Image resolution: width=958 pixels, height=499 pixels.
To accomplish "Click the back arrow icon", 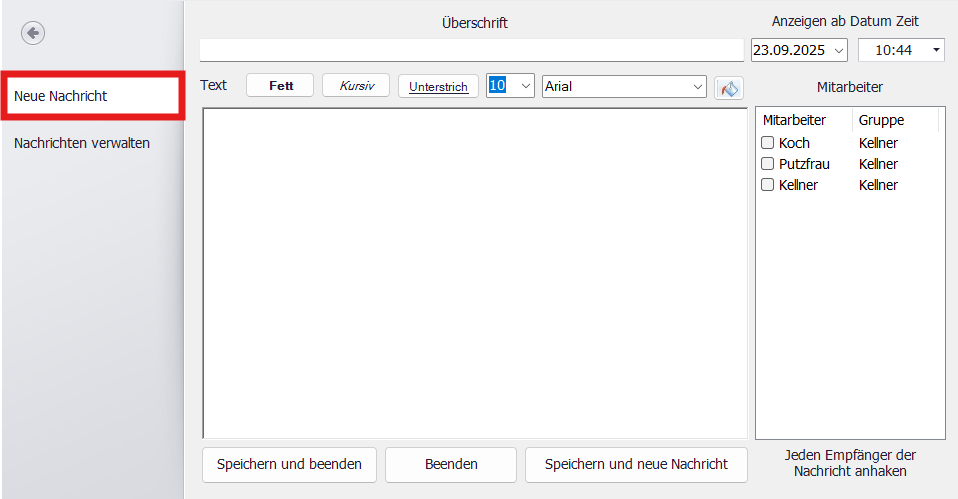I will tap(33, 32).
